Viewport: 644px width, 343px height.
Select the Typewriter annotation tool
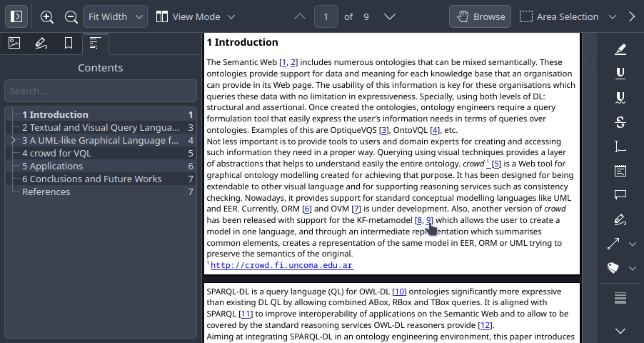(x=620, y=146)
